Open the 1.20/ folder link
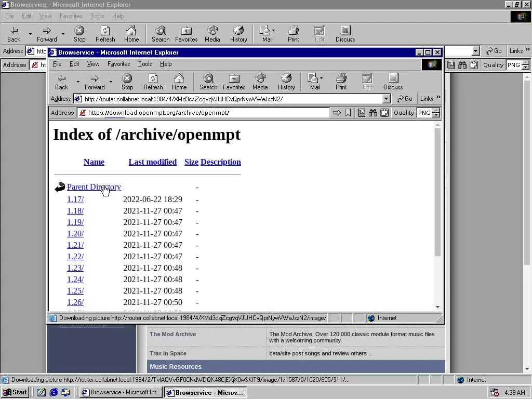Image resolution: width=532 pixels, height=399 pixels. click(x=75, y=233)
